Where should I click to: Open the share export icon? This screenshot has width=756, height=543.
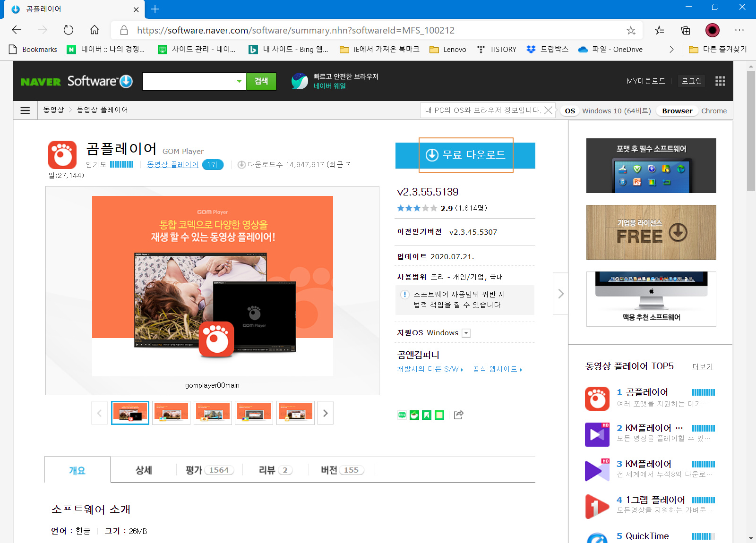458,415
